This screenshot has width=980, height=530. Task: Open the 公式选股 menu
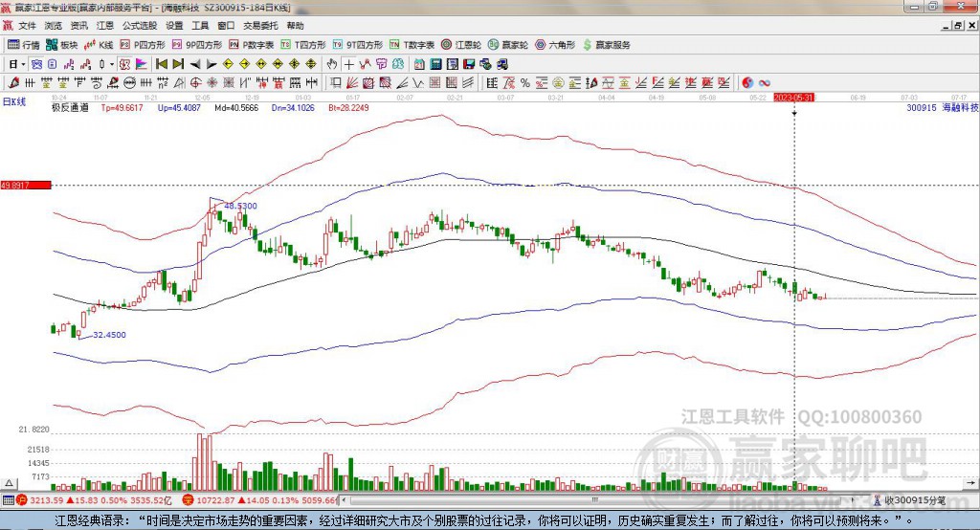pyautogui.click(x=140, y=26)
